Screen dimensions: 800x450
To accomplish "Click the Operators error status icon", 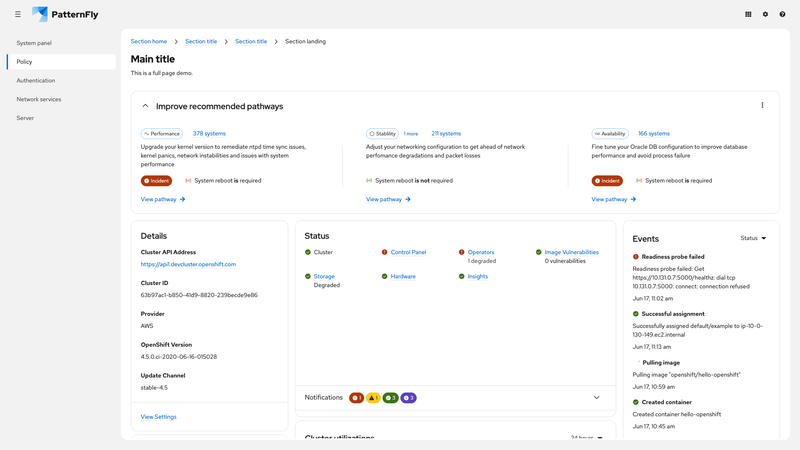I will [461, 252].
